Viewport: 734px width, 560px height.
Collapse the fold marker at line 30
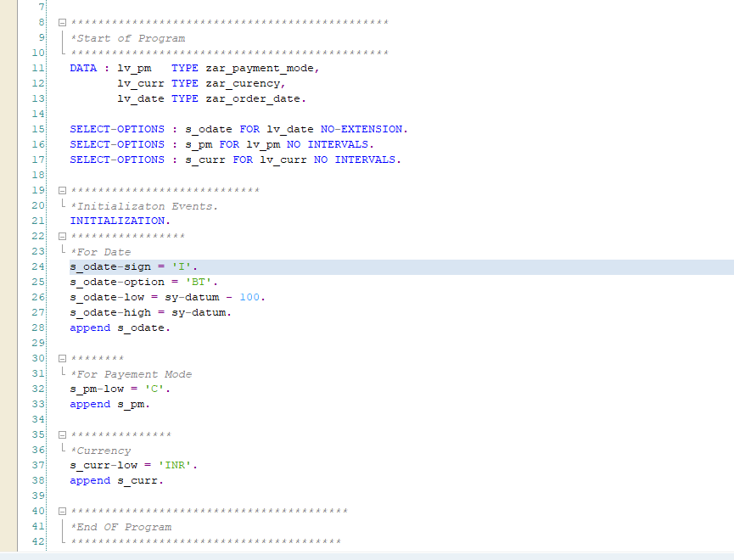click(62, 359)
